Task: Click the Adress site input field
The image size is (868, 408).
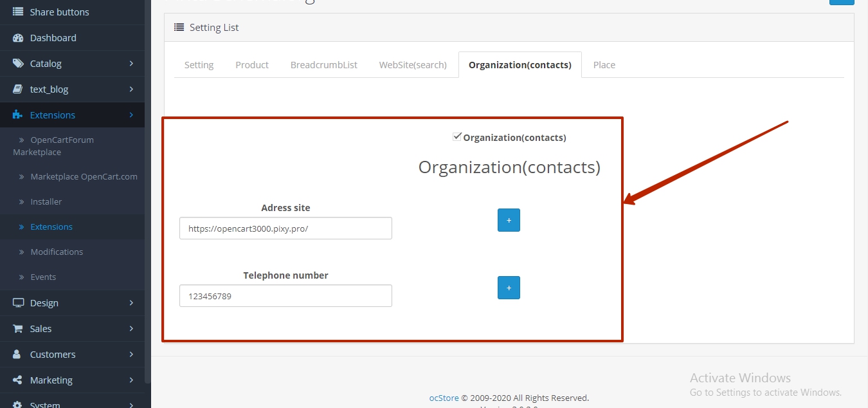Action: pos(285,228)
